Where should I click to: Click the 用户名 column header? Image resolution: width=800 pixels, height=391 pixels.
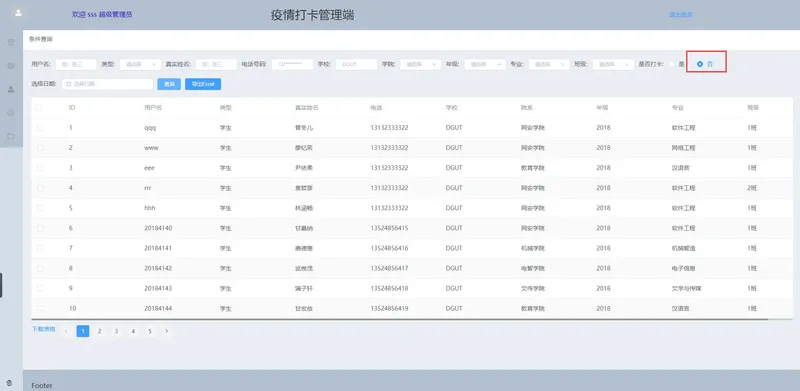(x=153, y=108)
